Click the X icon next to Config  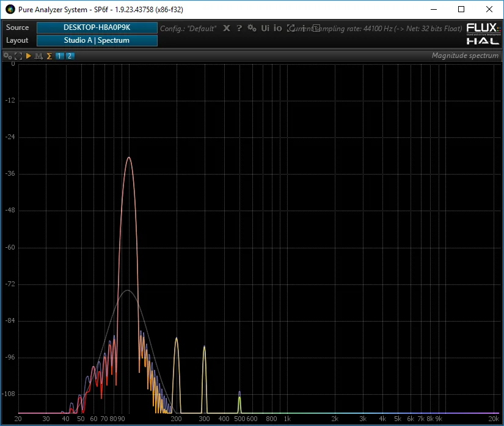pos(227,28)
